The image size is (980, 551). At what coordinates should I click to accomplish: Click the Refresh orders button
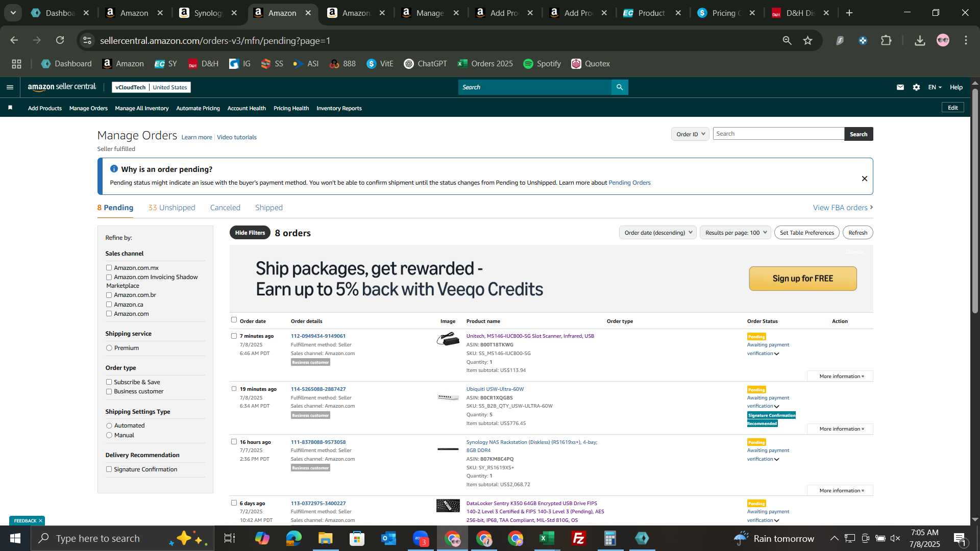click(x=858, y=233)
